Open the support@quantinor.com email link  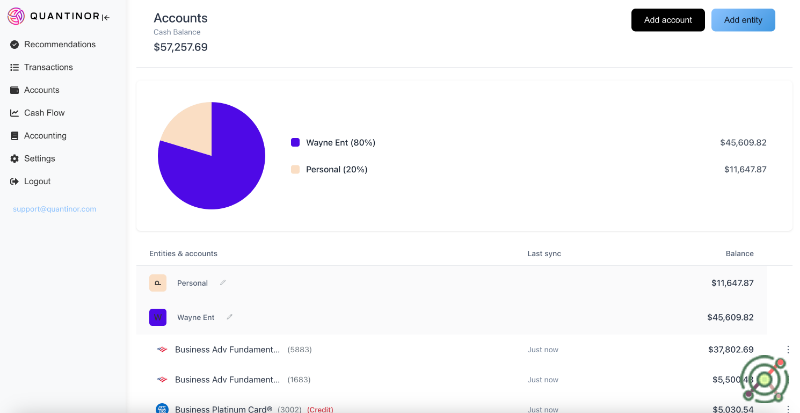pyautogui.click(x=54, y=209)
